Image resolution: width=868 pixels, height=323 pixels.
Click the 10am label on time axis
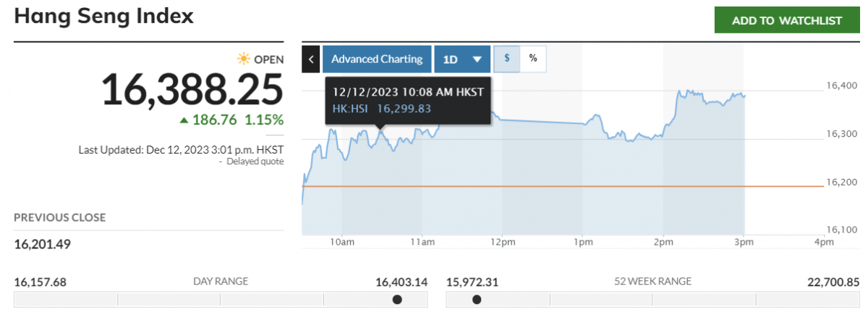click(342, 241)
